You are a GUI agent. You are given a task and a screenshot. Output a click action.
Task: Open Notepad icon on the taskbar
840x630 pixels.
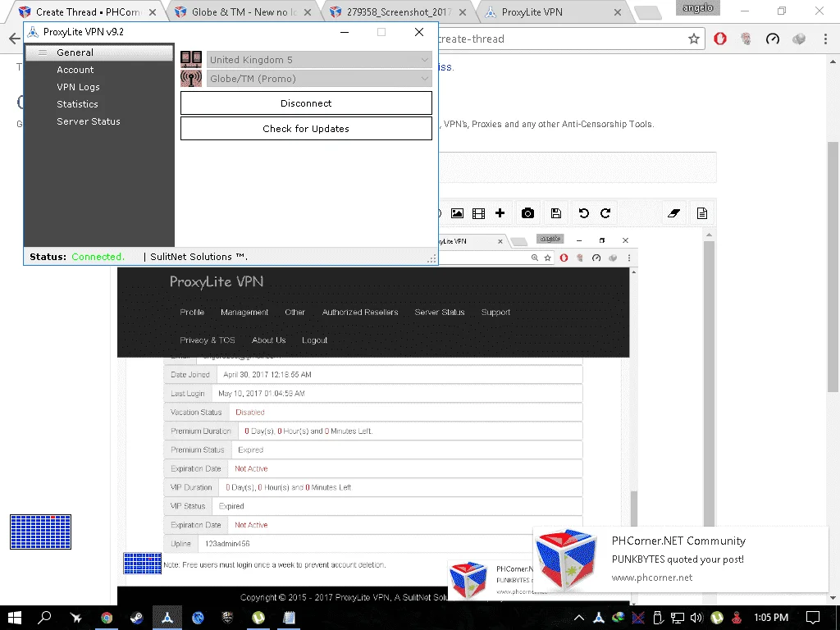coord(289,618)
